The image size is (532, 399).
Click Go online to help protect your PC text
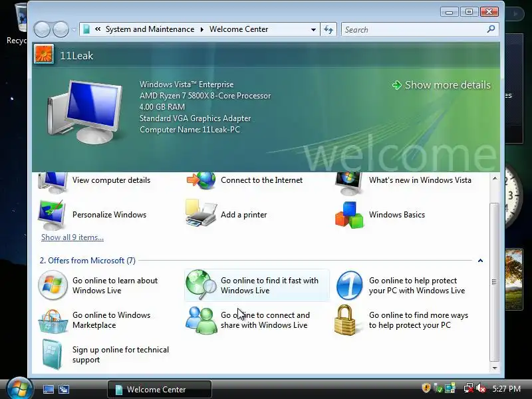click(x=417, y=285)
